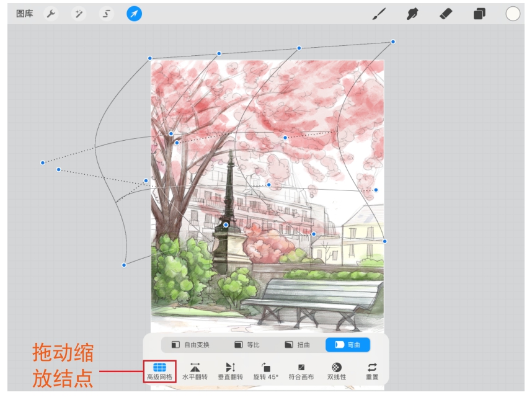Image resolution: width=532 pixels, height=400 pixels.
Task: Click 重置 reset button
Action: pyautogui.click(x=372, y=371)
